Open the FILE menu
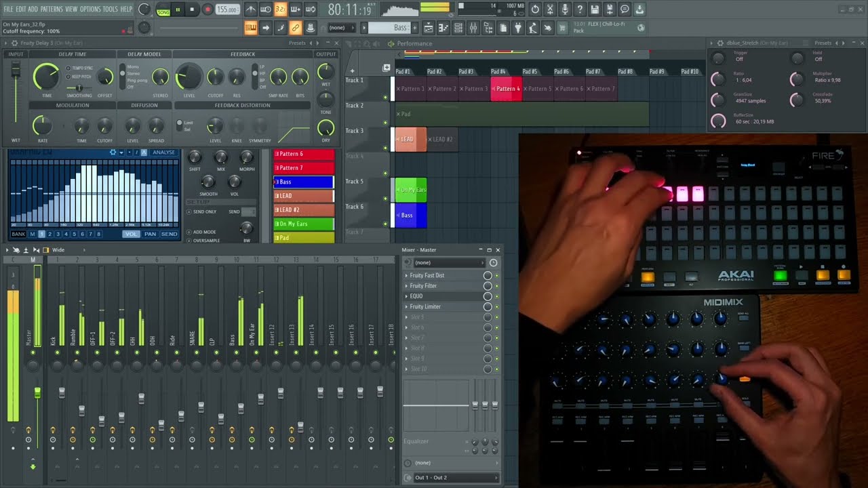Image resolution: width=868 pixels, height=488 pixels. coord(8,9)
